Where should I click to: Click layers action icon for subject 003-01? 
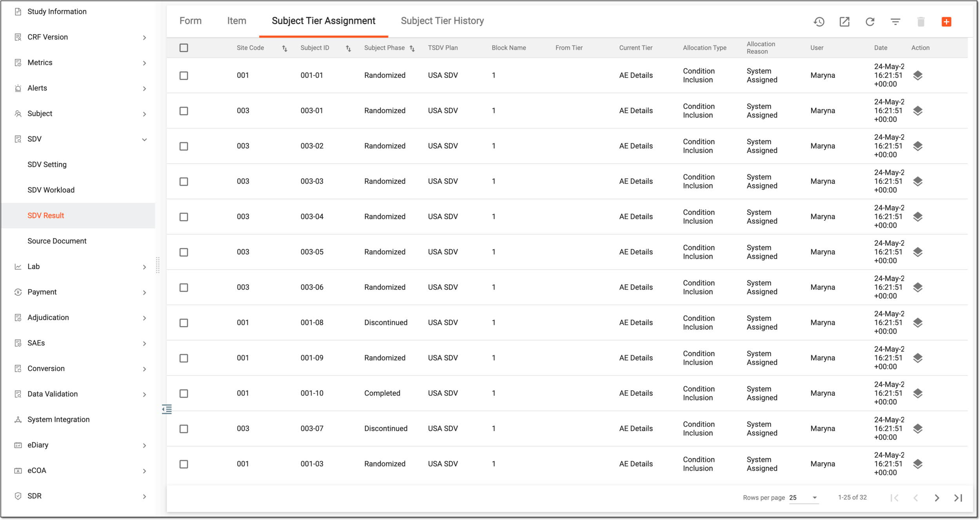[x=918, y=111]
